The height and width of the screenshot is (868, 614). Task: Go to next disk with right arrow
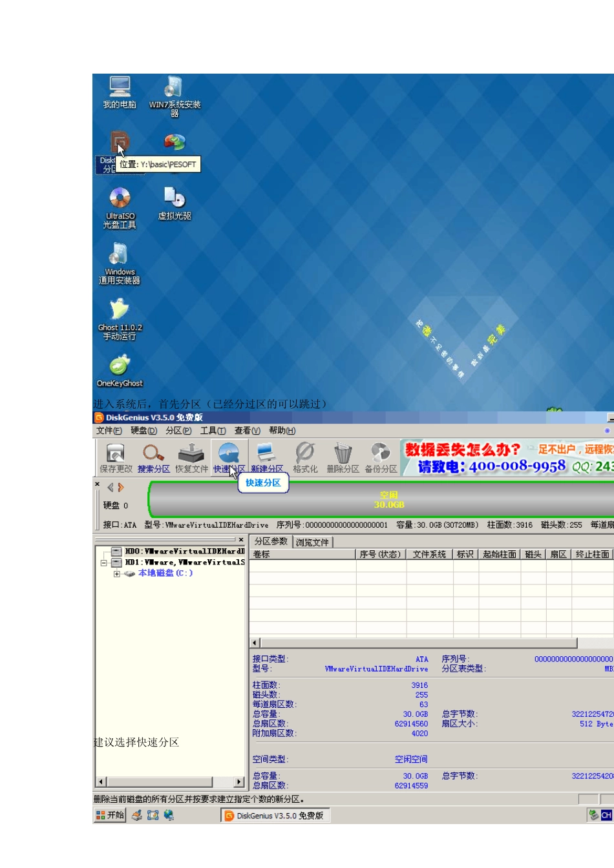click(x=121, y=488)
